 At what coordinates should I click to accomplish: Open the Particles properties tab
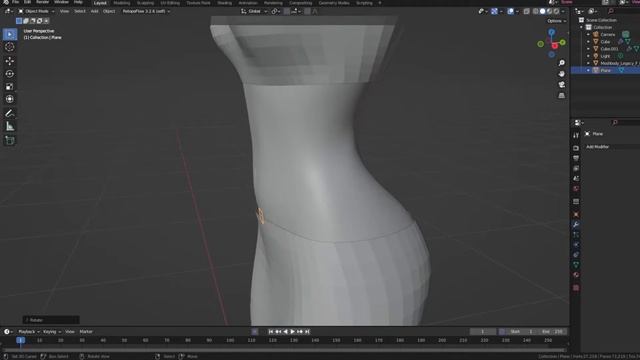(576, 235)
